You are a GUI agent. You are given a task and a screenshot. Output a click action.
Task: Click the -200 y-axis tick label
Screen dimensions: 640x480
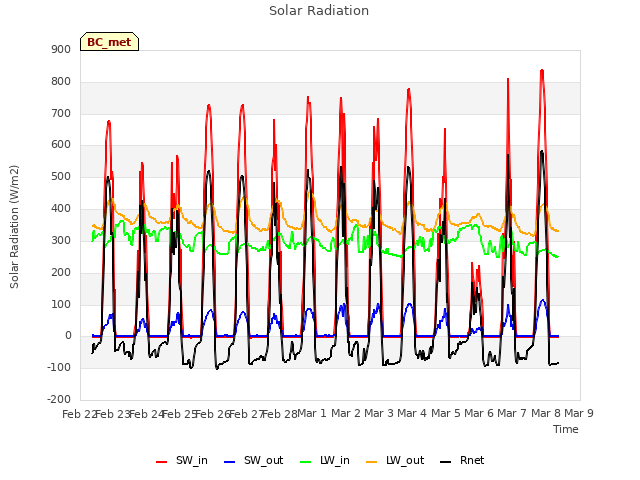click(59, 400)
